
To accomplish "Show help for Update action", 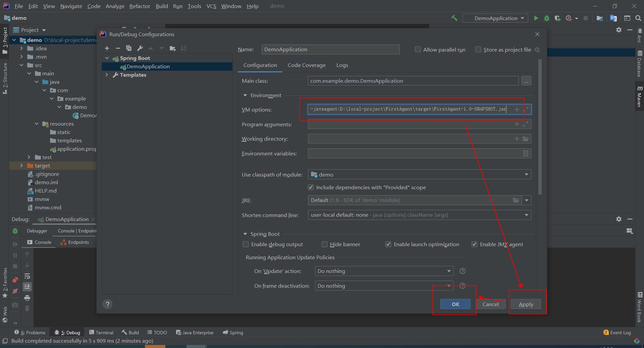I will point(463,271).
